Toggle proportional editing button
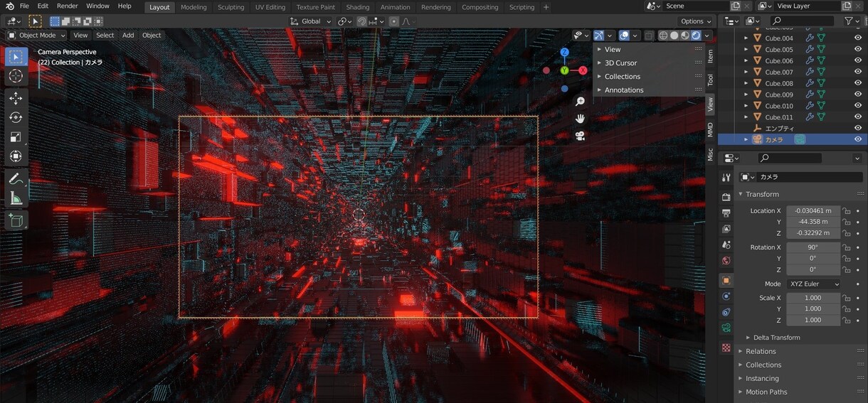The height and width of the screenshot is (403, 868). point(394,21)
